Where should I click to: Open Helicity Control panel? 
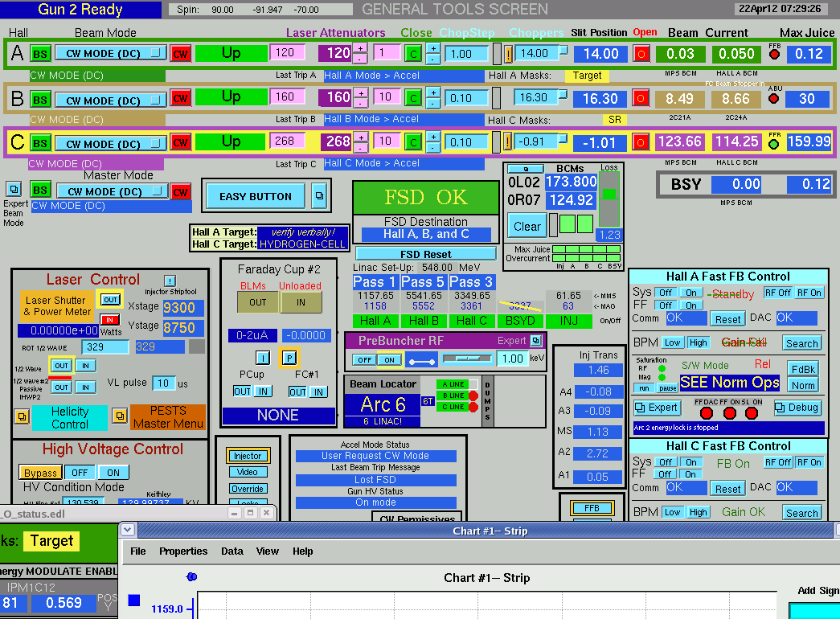(x=70, y=417)
